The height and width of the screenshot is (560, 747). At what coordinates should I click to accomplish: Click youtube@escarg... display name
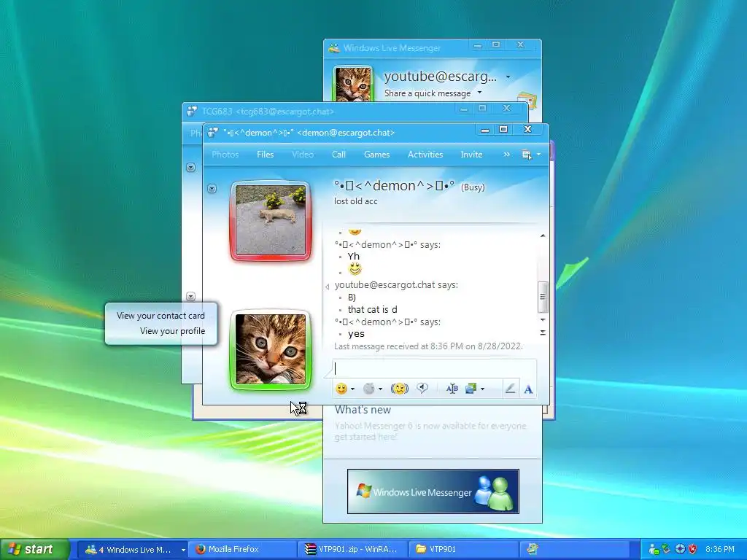(440, 76)
